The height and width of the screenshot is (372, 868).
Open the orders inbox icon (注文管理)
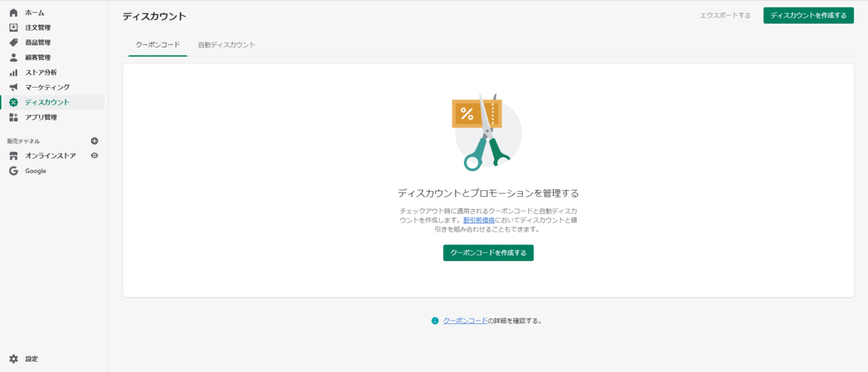pos(14,28)
